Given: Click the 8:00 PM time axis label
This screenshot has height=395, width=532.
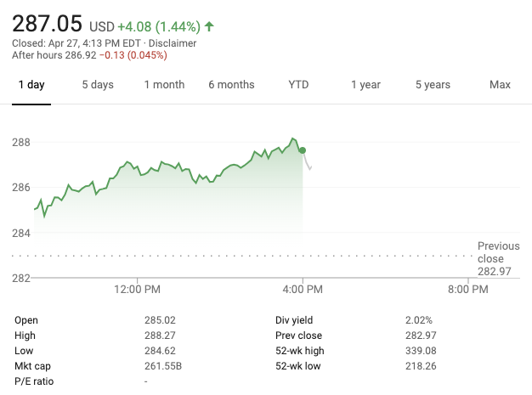Looking at the screenshot, I should point(468,290).
